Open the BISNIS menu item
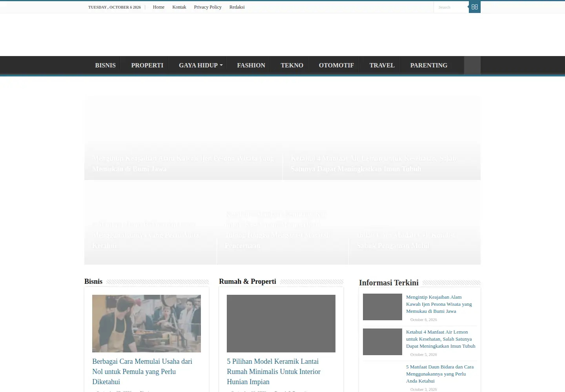The height and width of the screenshot is (392, 565). click(x=105, y=65)
